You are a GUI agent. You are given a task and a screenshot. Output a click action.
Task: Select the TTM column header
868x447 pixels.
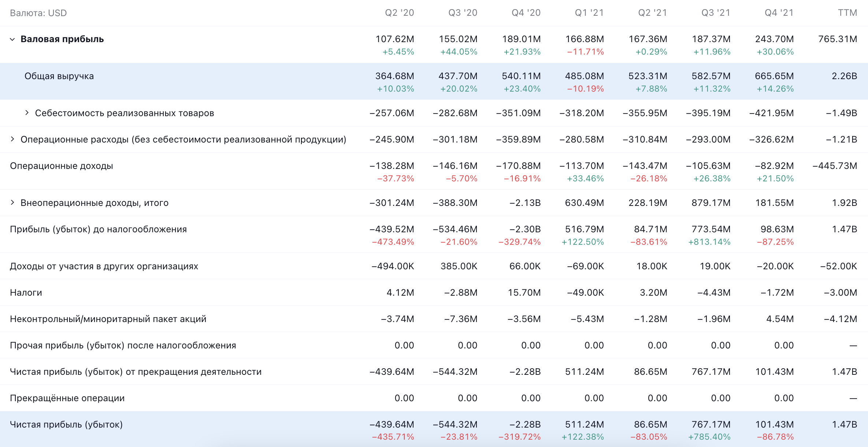847,13
